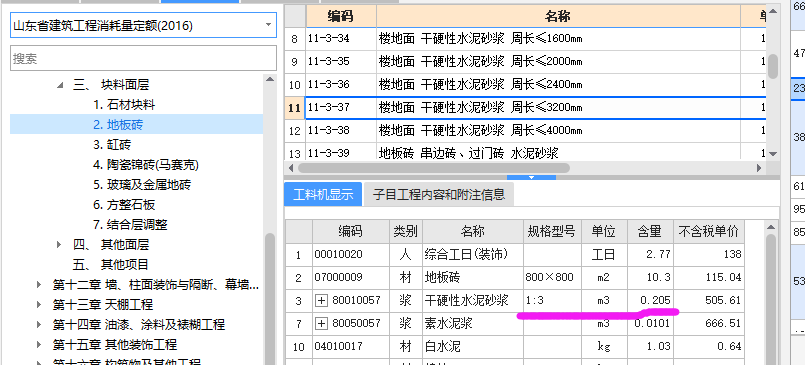Click 干硬性水泥砂浆 material name cell
The height and width of the screenshot is (365, 805).
click(473, 300)
